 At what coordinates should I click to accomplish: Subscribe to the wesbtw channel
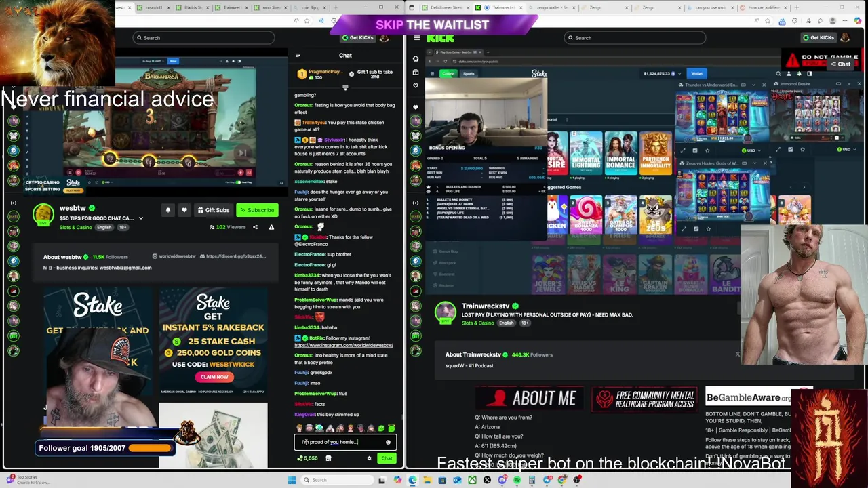point(256,210)
